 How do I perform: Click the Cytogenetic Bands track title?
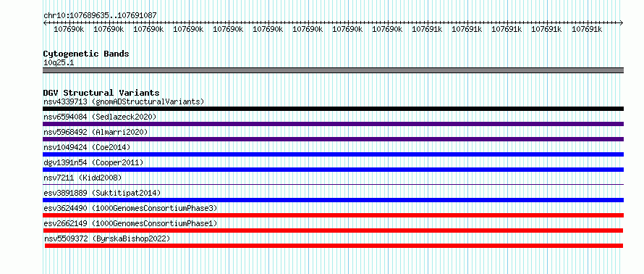[x=86, y=54]
